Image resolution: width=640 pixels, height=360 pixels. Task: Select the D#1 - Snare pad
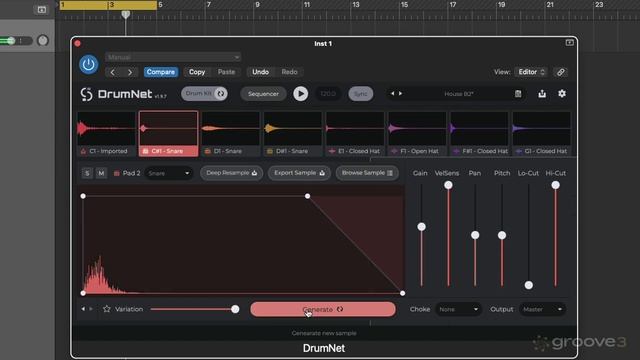point(293,133)
